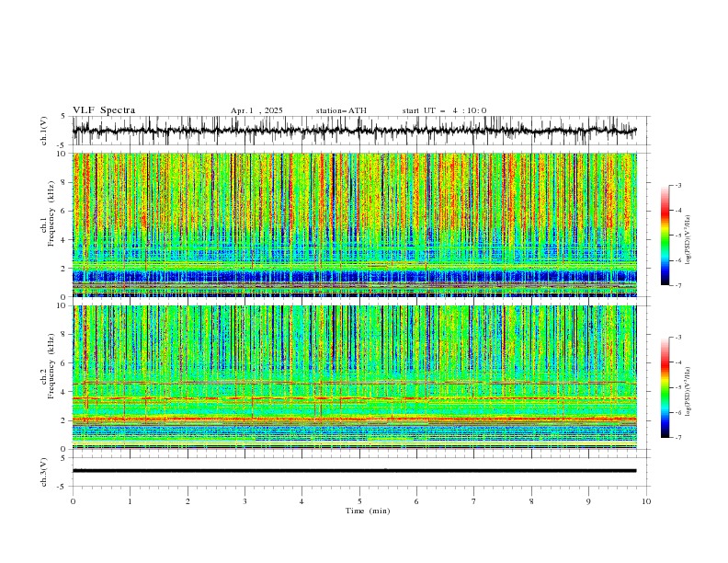Click the ch.1 'Frequency (kHz)' axis label

pyautogui.click(x=51, y=213)
